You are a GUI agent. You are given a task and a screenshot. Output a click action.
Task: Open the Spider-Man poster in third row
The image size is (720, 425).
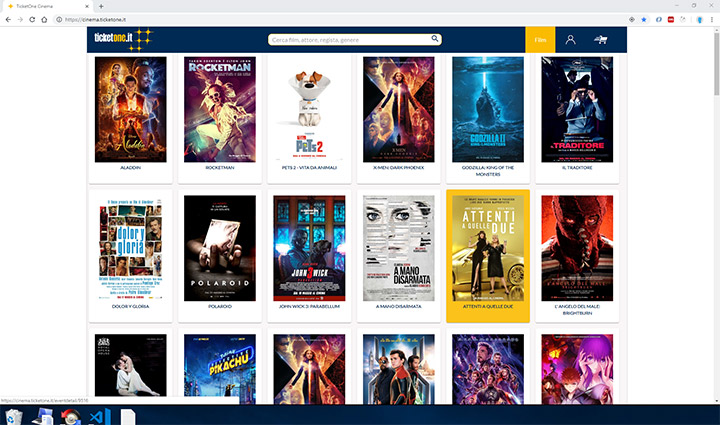[x=399, y=369]
